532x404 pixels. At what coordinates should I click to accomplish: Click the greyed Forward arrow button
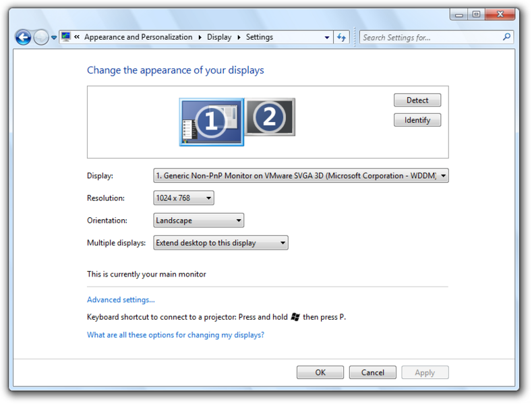(x=41, y=37)
